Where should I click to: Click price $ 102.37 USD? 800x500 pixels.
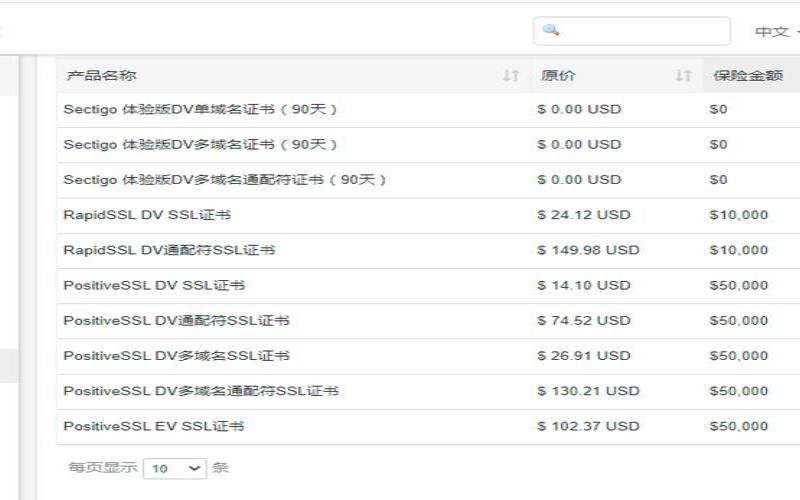pos(588,426)
